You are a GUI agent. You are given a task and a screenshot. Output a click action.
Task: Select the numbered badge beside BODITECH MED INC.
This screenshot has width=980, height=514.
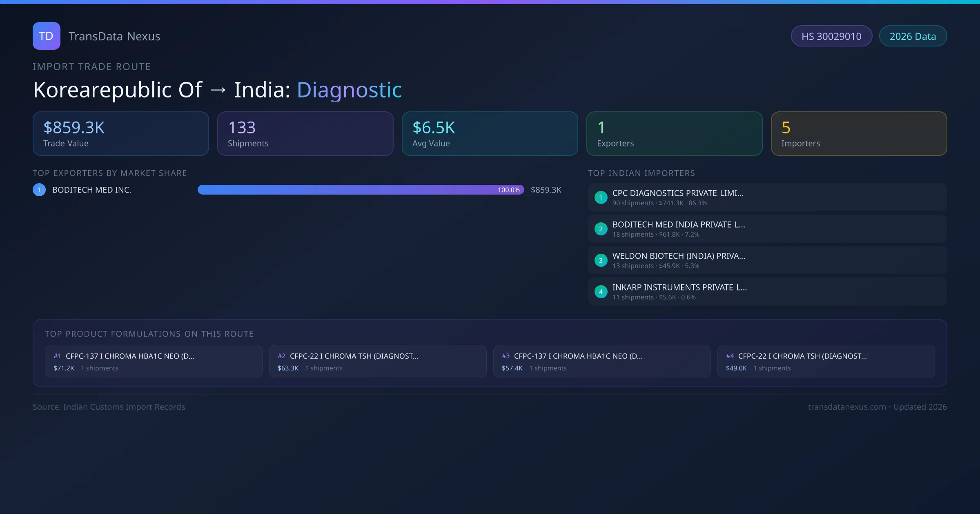point(39,190)
